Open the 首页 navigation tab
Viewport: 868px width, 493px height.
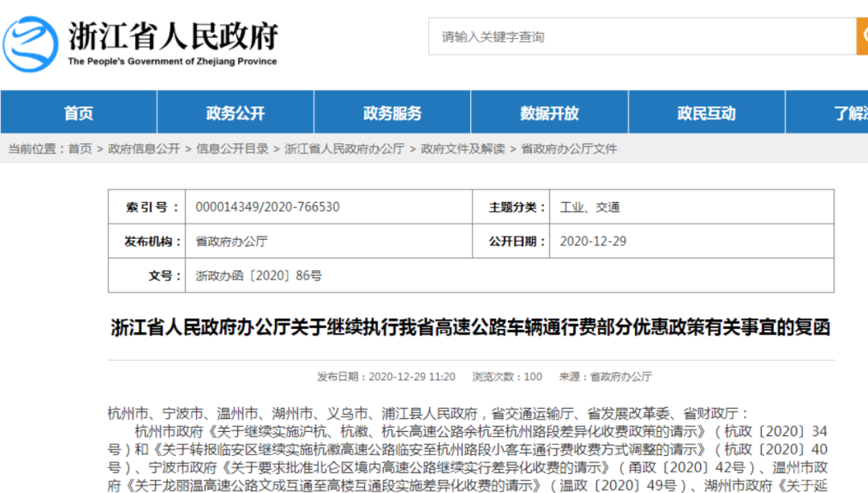point(78,113)
